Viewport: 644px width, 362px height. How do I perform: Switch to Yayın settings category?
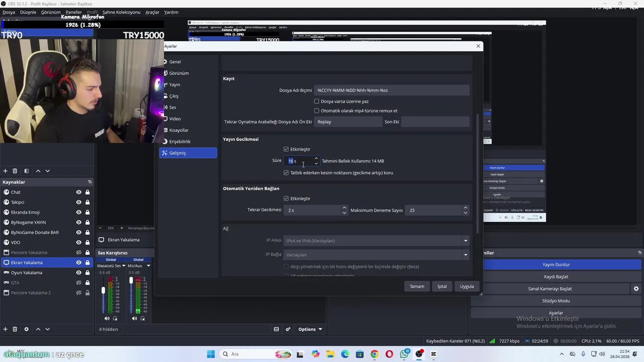188,84
